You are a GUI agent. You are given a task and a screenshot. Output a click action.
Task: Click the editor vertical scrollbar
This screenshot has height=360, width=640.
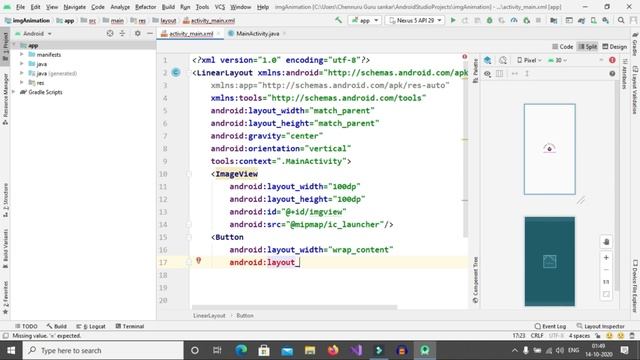point(465,151)
